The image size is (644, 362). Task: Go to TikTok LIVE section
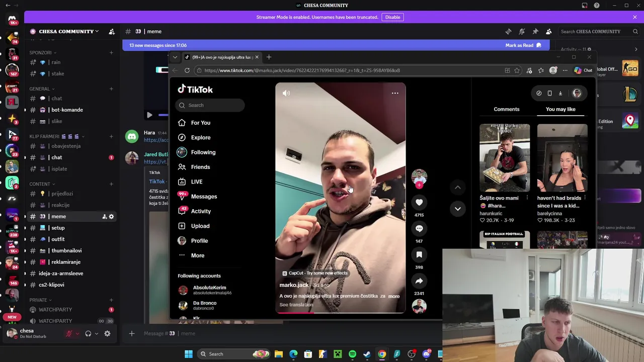tap(190, 182)
